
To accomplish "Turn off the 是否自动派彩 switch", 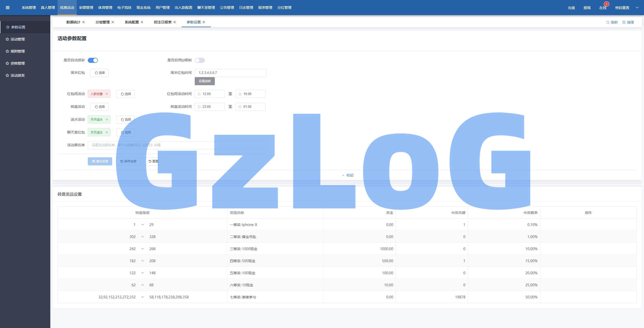I will 93,60.
